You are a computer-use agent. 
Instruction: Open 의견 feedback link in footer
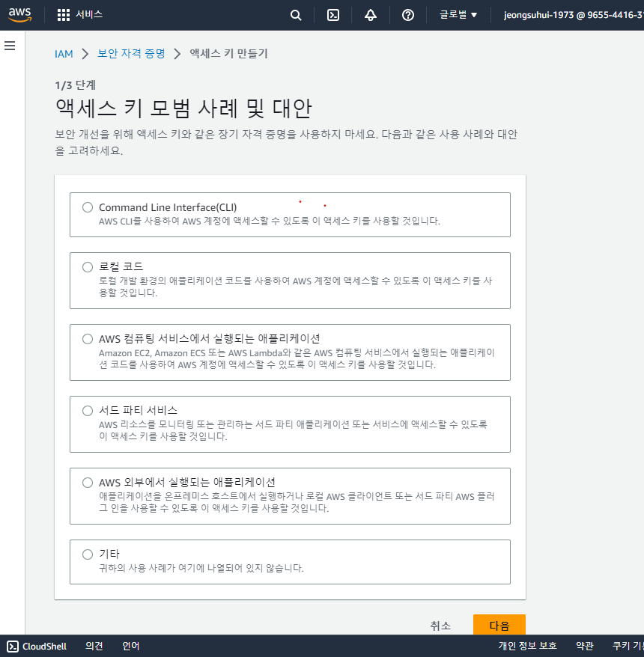click(x=94, y=646)
